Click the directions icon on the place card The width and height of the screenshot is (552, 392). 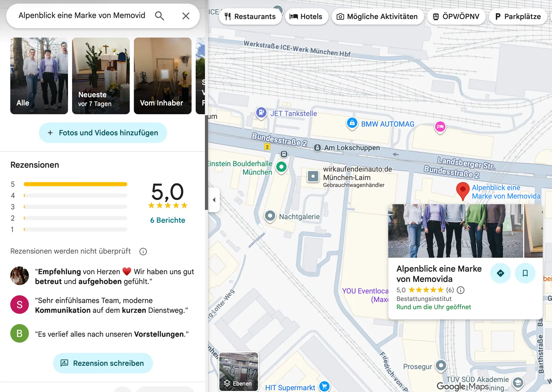pos(500,273)
